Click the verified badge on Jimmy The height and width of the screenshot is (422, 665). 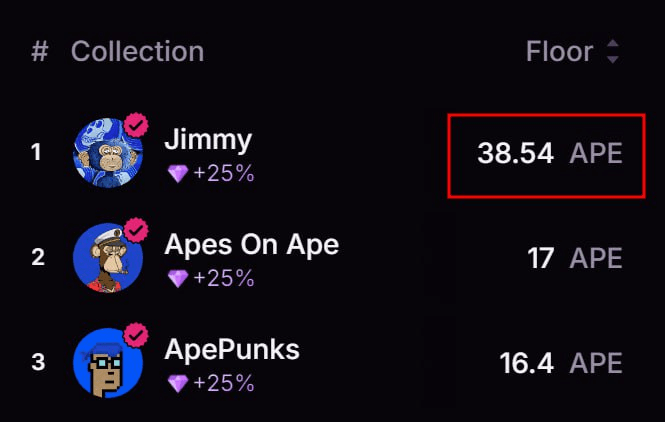135,125
